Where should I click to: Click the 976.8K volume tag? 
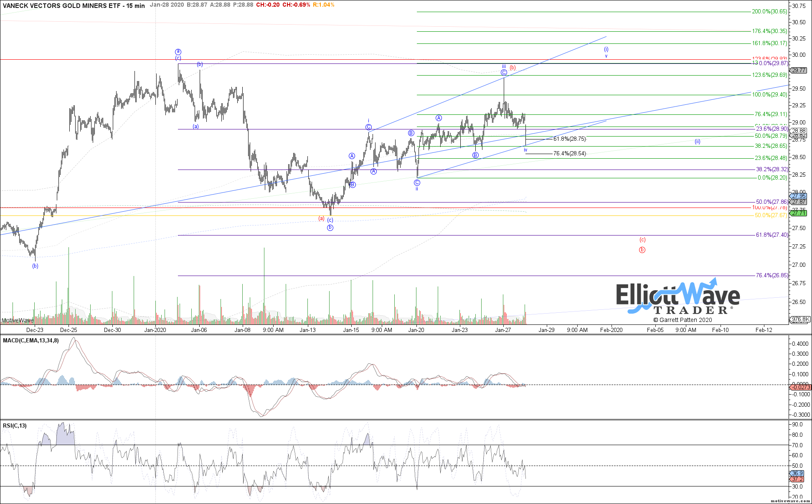800,319
